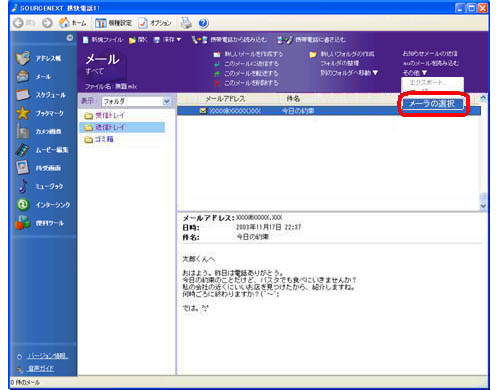Select mail row titled 今日の約束

tap(328, 111)
